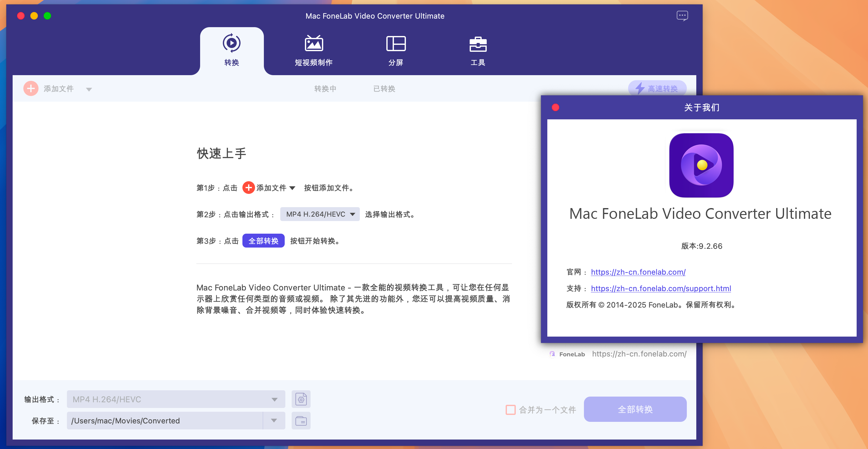Click the red plus icon in step 1
Image resolution: width=868 pixels, height=449 pixels.
249,188
